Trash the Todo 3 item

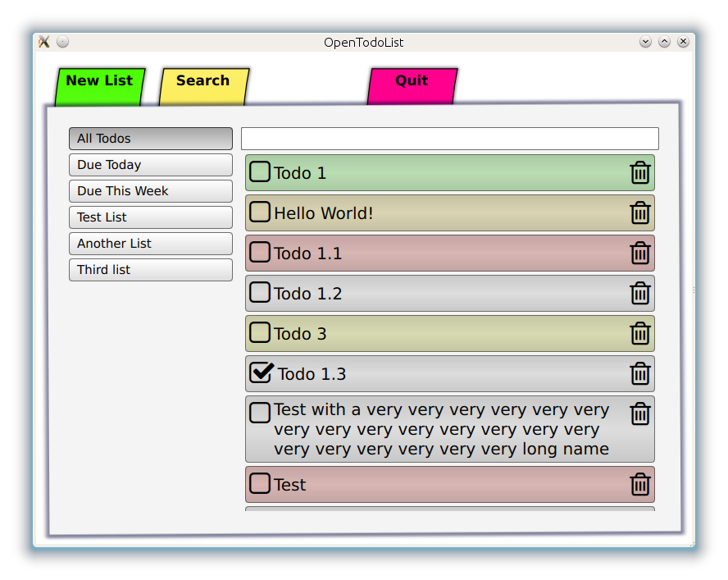(639, 334)
